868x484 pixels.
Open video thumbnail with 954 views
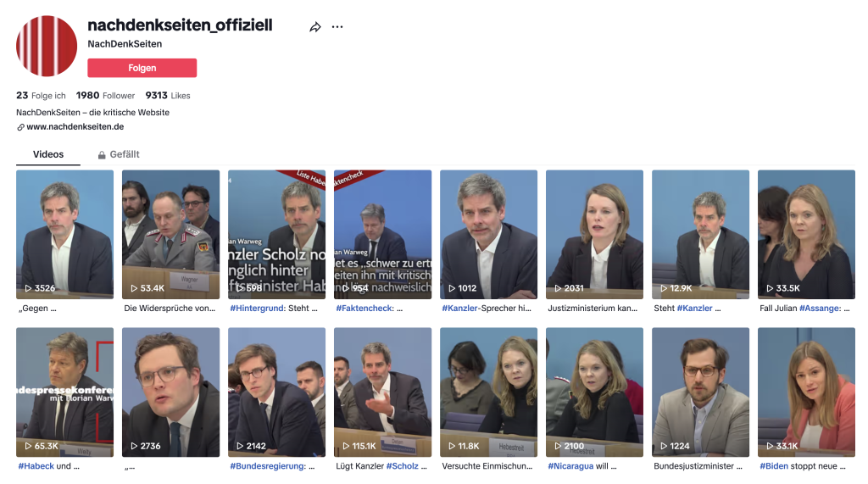point(382,234)
